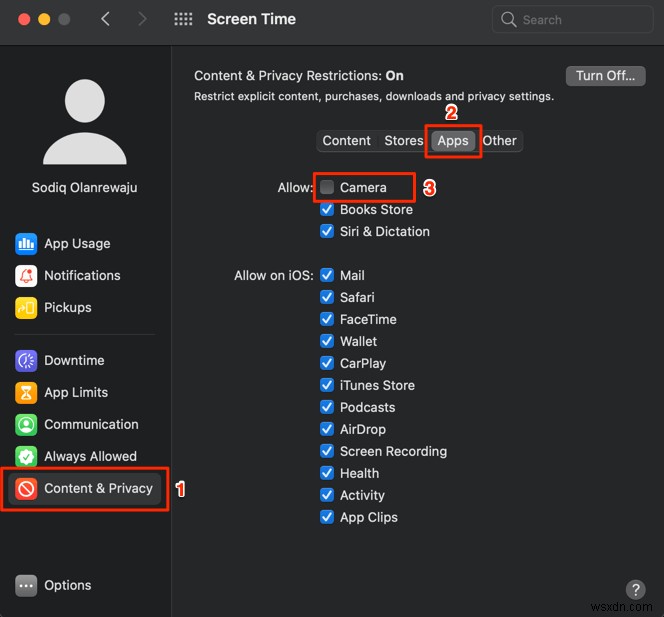664x617 pixels.
Task: Toggle the CarPlay checkbox
Action: point(327,363)
